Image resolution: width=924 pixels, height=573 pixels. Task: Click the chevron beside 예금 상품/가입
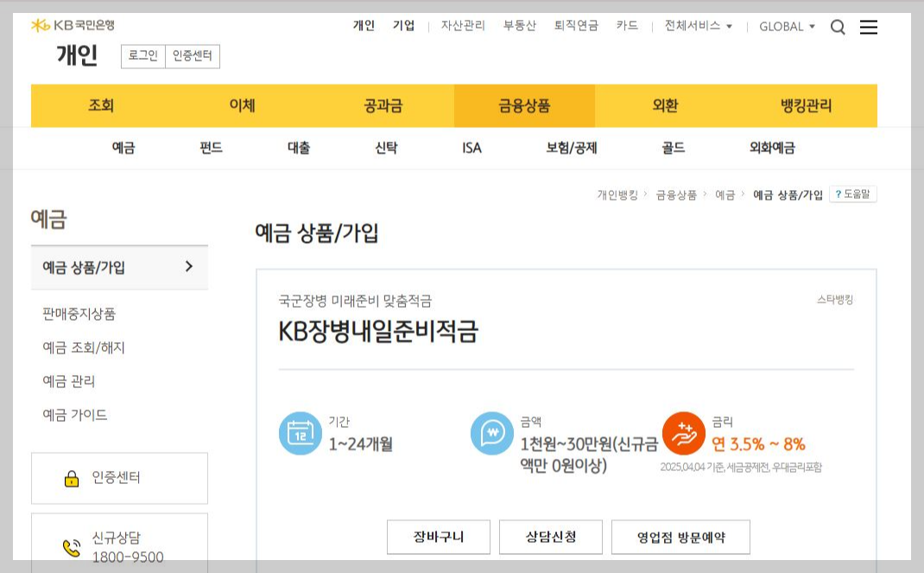click(x=188, y=266)
